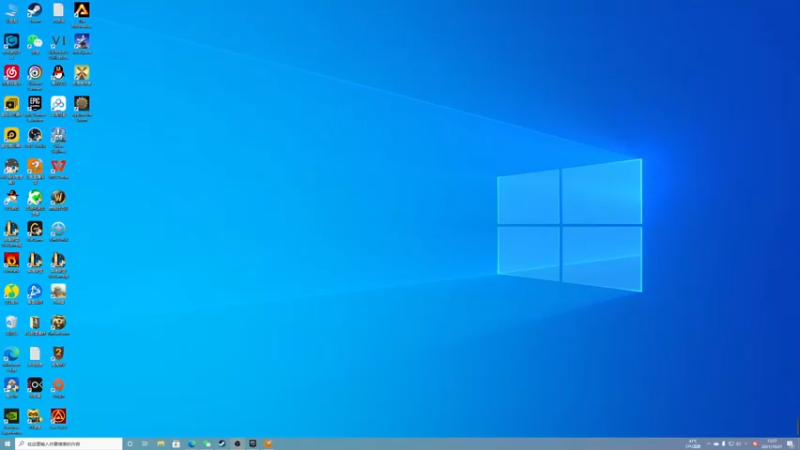Viewport: 800px width, 450px height.
Task: Open the QQ penguin desktop shortcut
Action: 58,74
